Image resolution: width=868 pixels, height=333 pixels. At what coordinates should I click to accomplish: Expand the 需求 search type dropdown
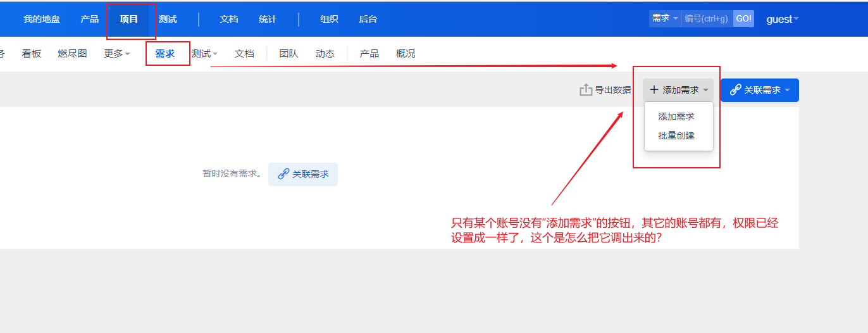[665, 18]
